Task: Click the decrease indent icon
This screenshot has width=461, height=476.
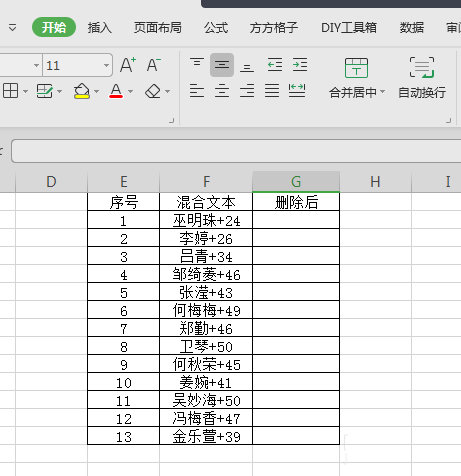Action: click(x=275, y=65)
